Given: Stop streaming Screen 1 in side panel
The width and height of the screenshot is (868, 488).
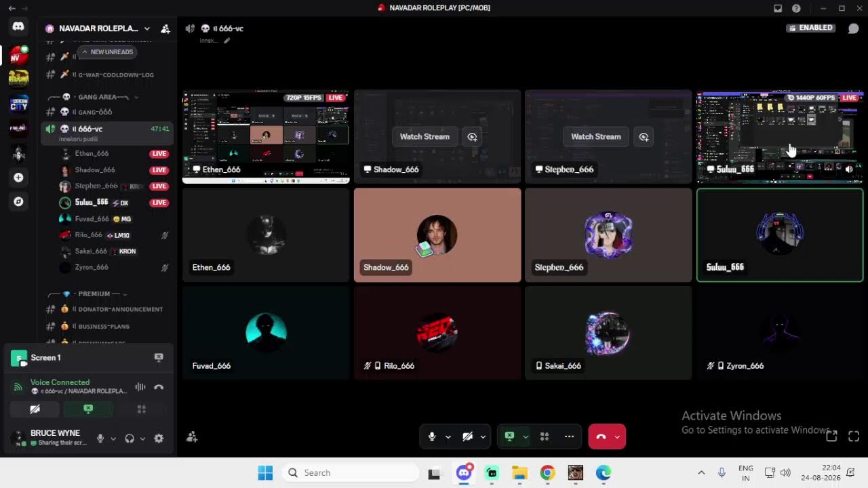Looking at the screenshot, I should pyautogui.click(x=159, y=357).
